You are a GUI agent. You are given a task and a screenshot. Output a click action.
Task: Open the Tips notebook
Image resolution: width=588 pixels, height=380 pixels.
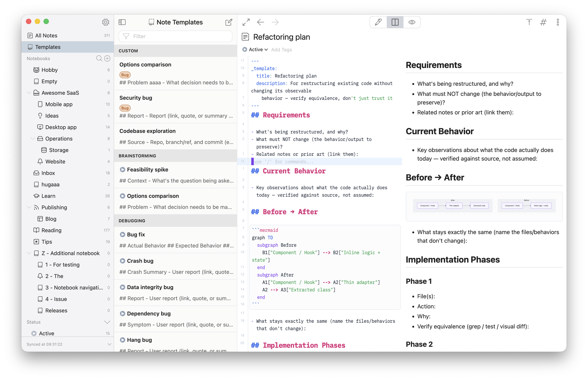(68, 242)
